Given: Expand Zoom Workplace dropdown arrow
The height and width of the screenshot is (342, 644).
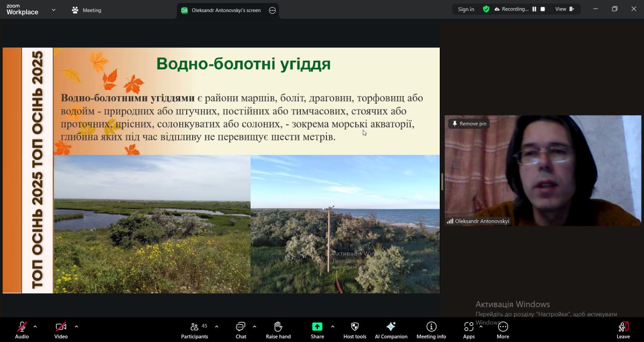Looking at the screenshot, I should click(53, 10).
